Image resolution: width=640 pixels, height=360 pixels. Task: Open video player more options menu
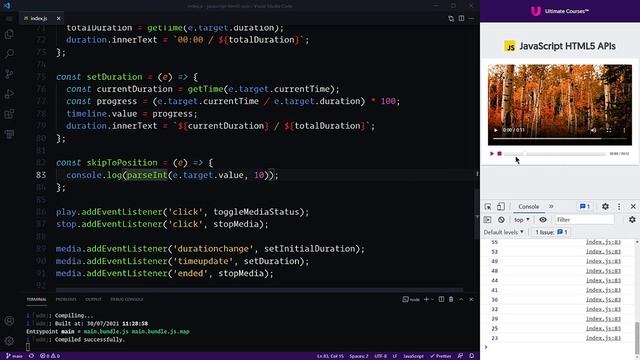pyautogui.click(x=624, y=130)
